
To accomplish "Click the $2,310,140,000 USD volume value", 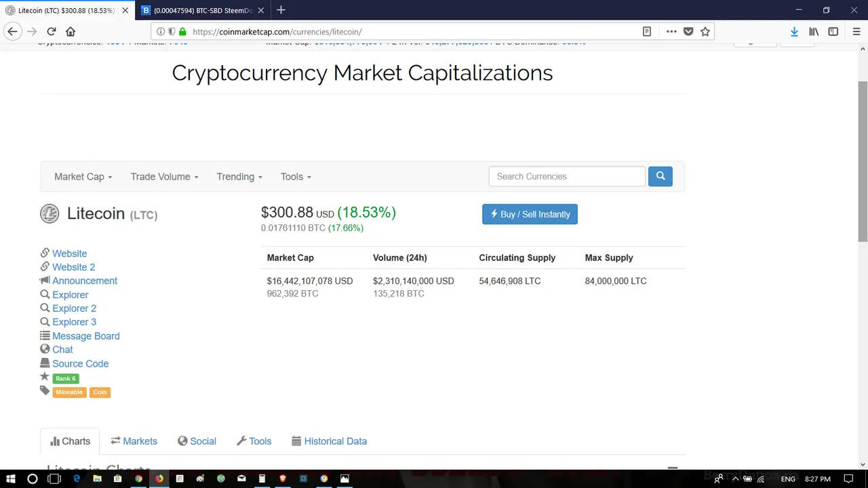I will click(x=413, y=281).
